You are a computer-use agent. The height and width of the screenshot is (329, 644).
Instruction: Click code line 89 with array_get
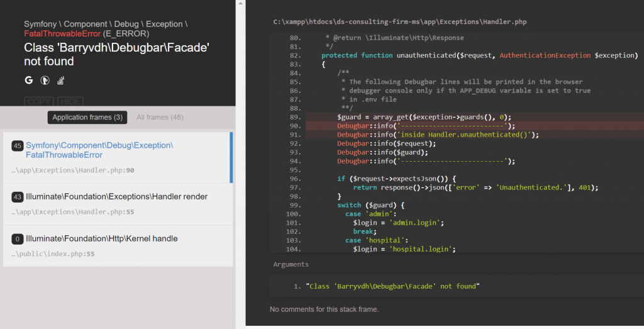tap(424, 117)
